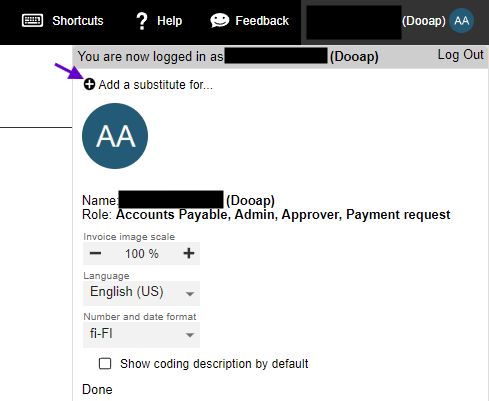Click Log Out
Viewport: 489px width, 401px height.
coord(460,55)
